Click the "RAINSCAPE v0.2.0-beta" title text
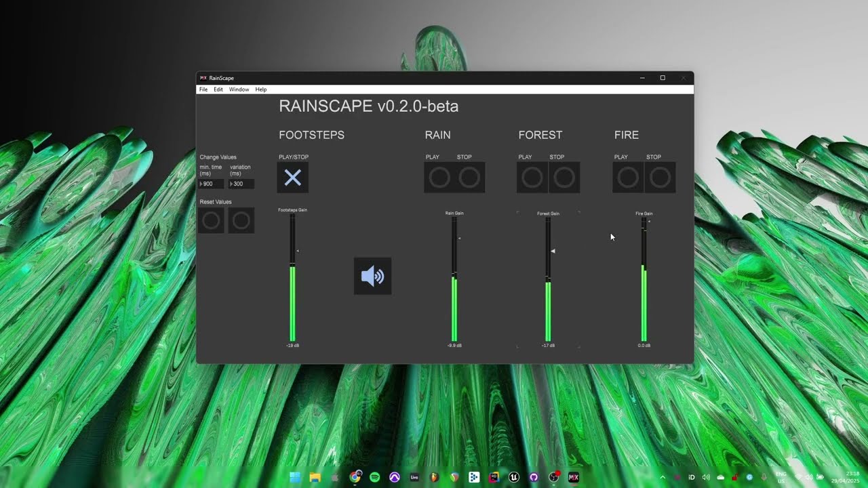 (369, 106)
